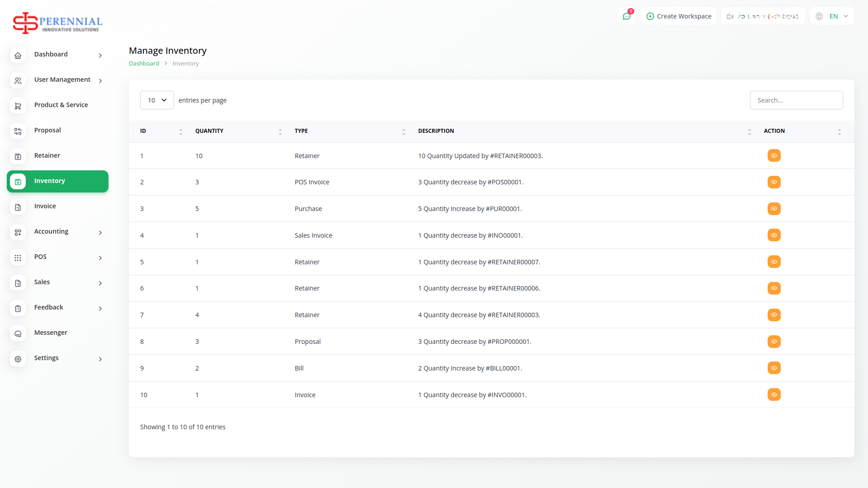Select Feedback in the sidebar
Image resolution: width=868 pixels, height=488 pixels.
[x=49, y=307]
